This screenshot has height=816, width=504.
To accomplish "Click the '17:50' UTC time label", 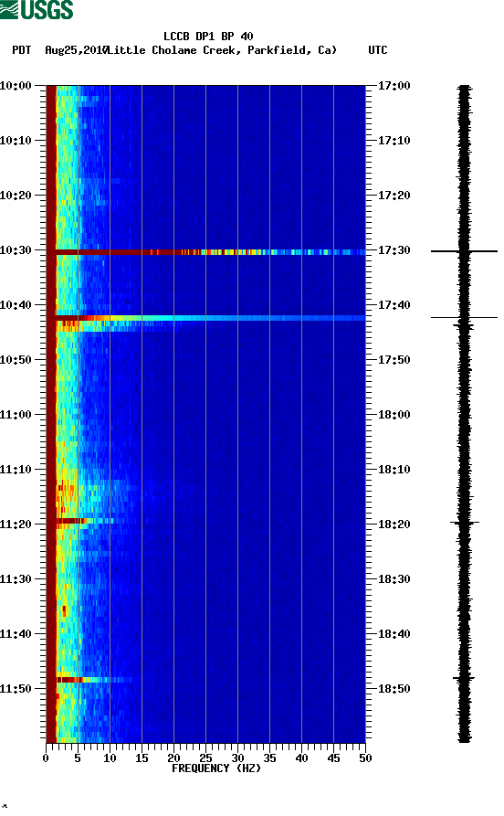I will (x=394, y=360).
